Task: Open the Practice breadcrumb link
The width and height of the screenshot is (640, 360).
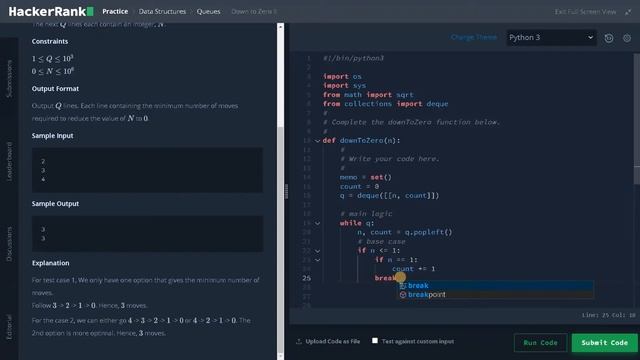Action: 115,11
